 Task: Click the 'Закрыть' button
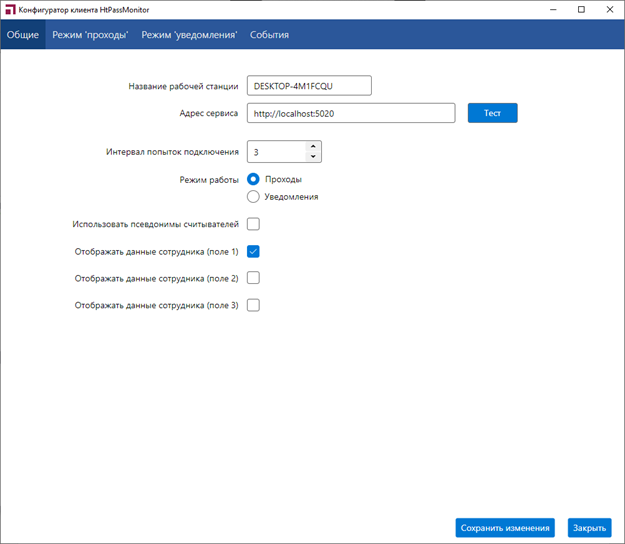point(589,528)
